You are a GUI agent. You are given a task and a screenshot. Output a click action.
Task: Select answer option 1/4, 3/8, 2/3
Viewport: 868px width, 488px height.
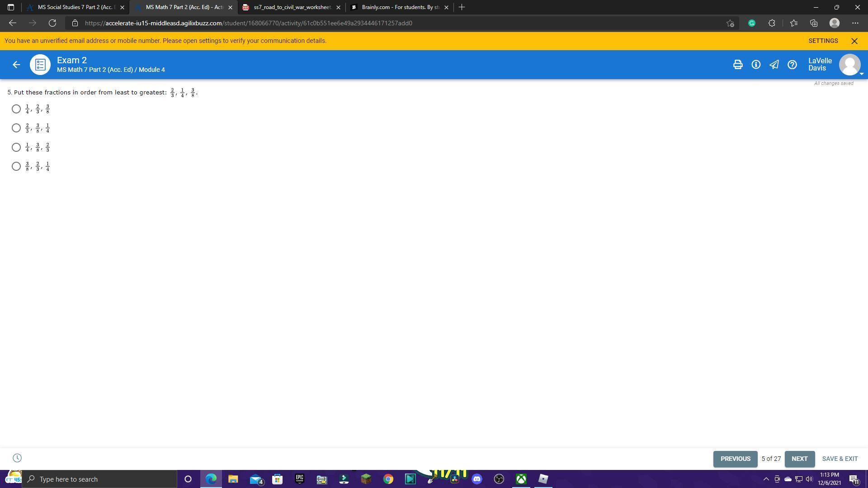pos(16,147)
